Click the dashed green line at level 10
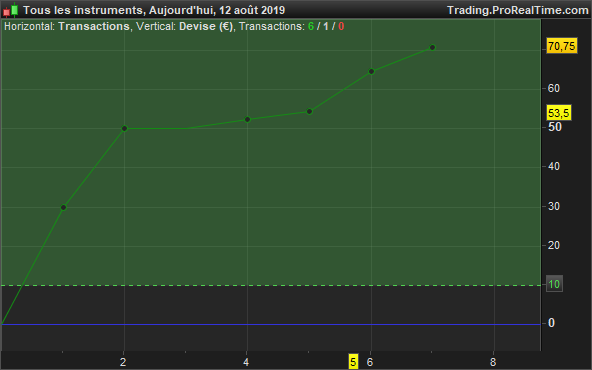 [271, 285]
